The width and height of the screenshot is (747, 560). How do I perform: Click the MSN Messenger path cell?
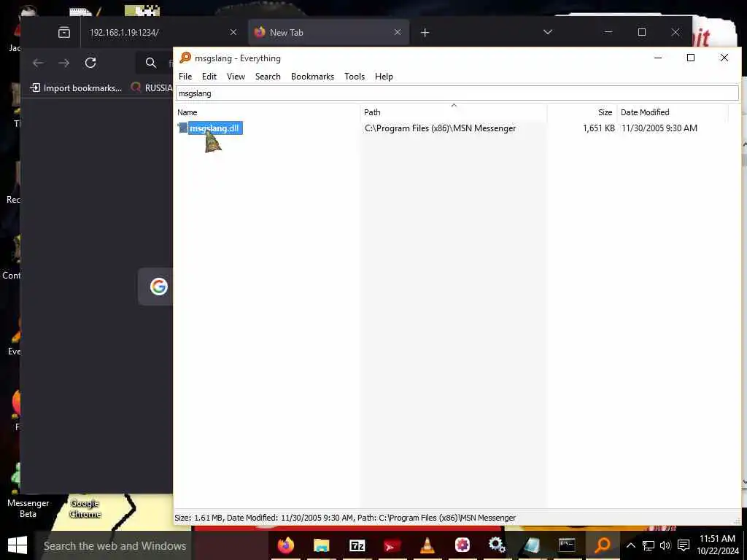(x=440, y=128)
